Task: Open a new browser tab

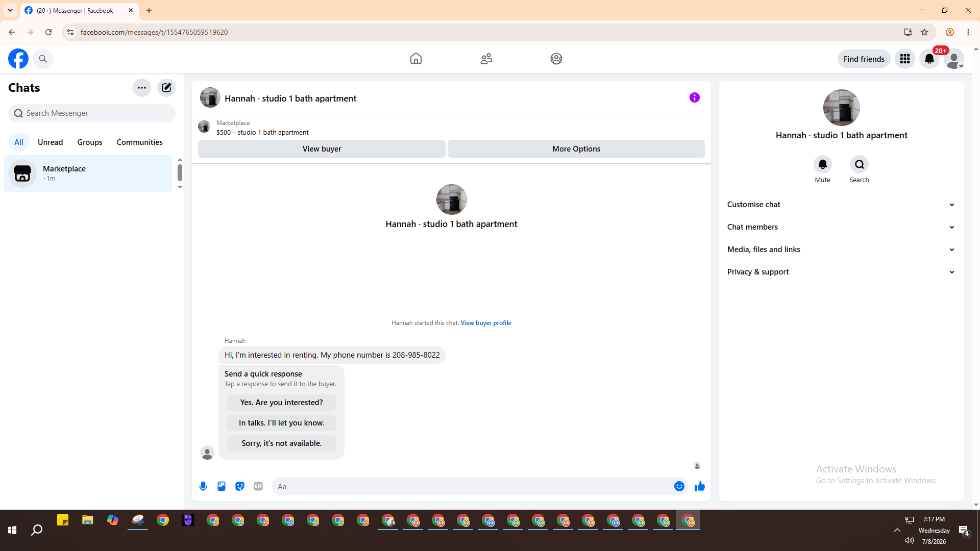Action: (x=149, y=10)
